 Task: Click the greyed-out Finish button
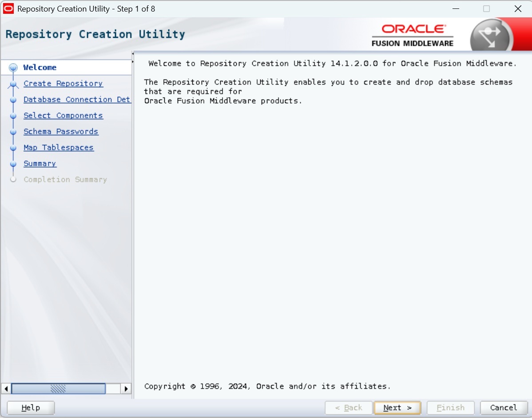coord(450,408)
